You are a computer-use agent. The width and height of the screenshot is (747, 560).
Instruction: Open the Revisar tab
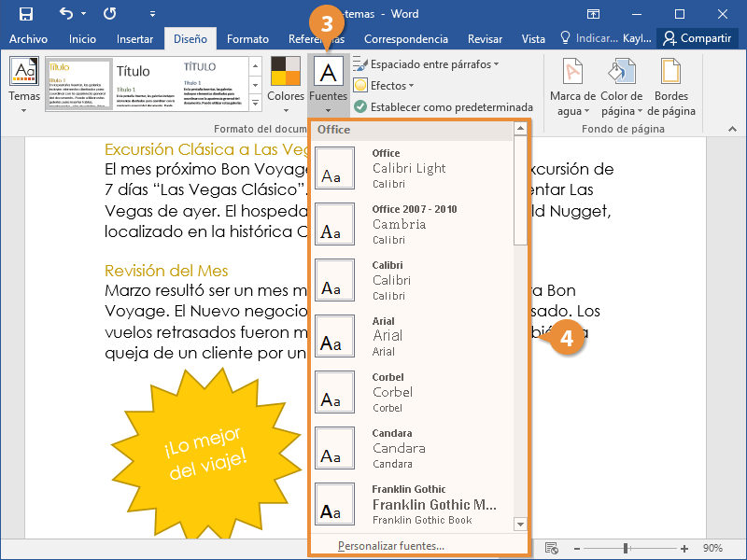(485, 39)
